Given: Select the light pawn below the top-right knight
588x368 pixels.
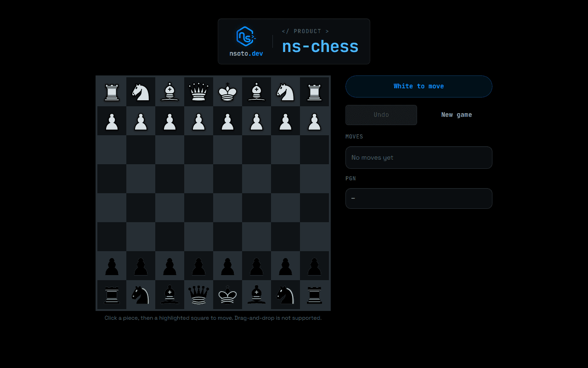Looking at the screenshot, I should pos(285,121).
